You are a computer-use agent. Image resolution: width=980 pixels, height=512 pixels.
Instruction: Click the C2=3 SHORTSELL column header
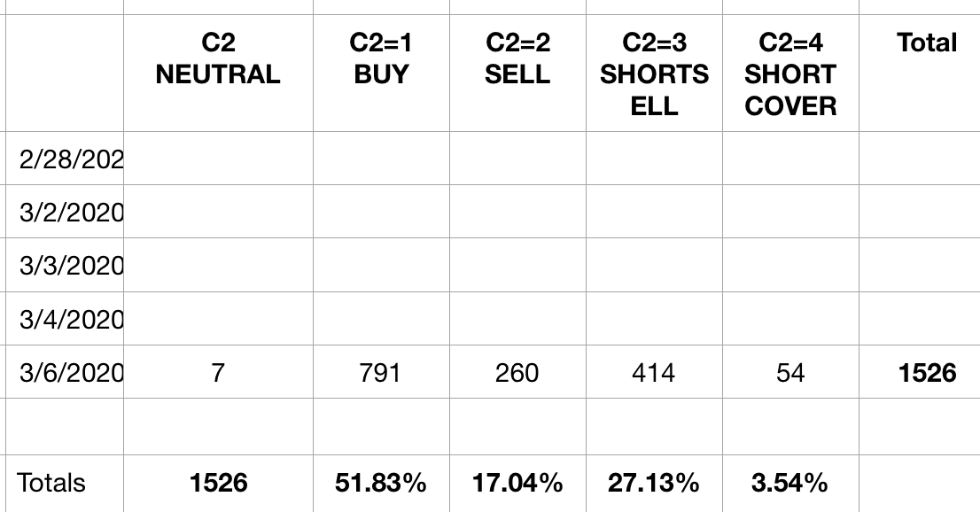[655, 74]
